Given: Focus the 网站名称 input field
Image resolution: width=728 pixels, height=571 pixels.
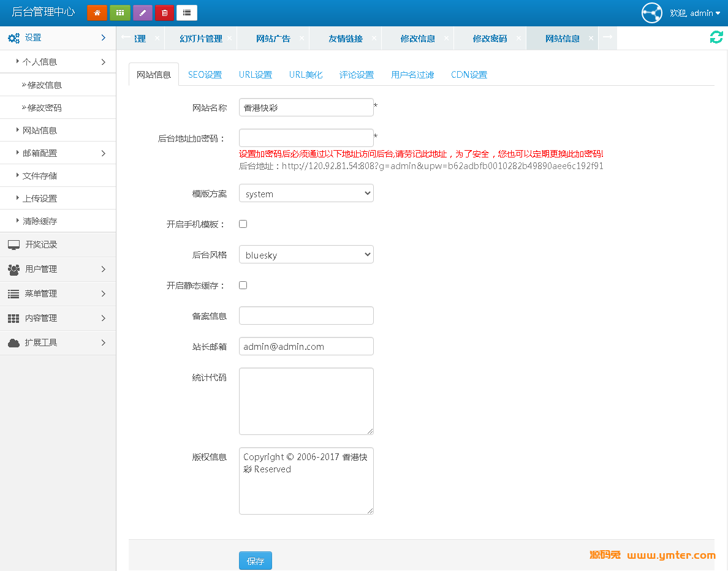Looking at the screenshot, I should tap(306, 107).
